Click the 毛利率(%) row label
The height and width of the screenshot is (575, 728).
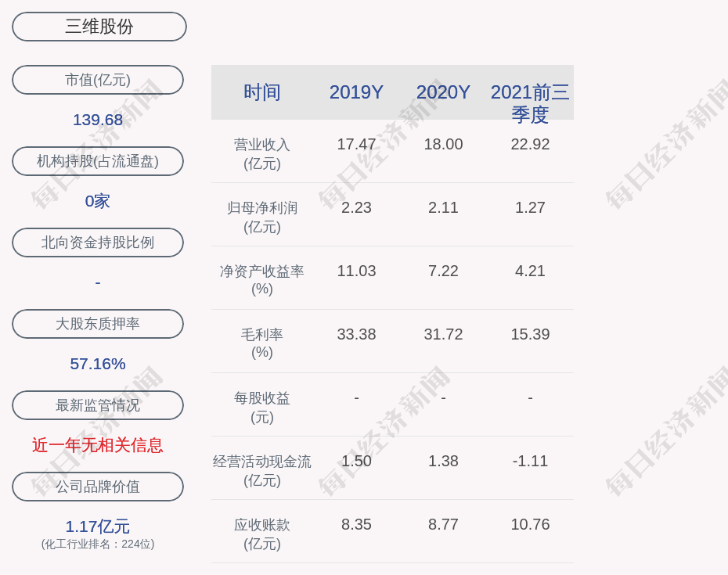[x=262, y=343]
